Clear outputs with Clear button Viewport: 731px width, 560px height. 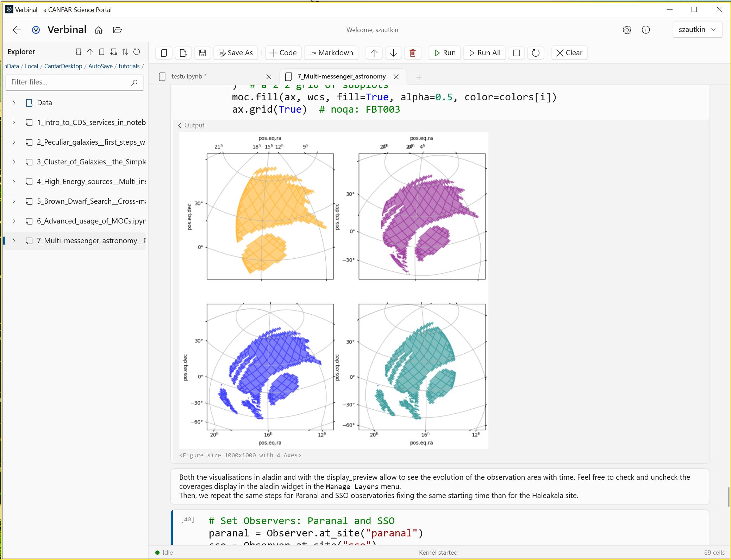569,53
